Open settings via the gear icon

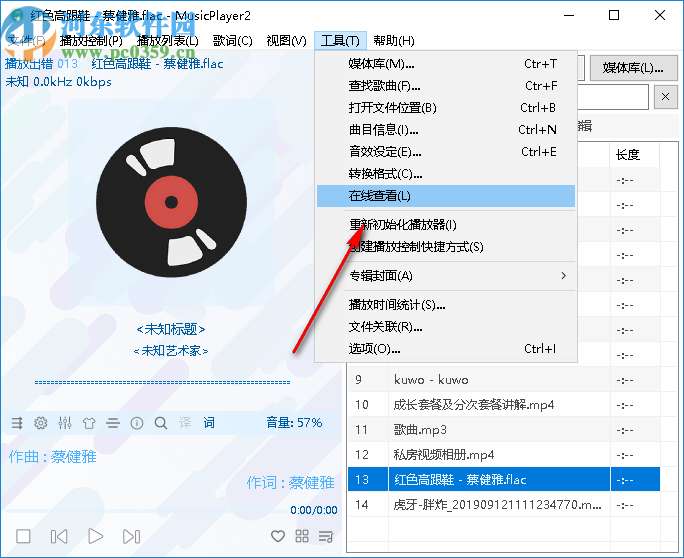click(x=41, y=423)
